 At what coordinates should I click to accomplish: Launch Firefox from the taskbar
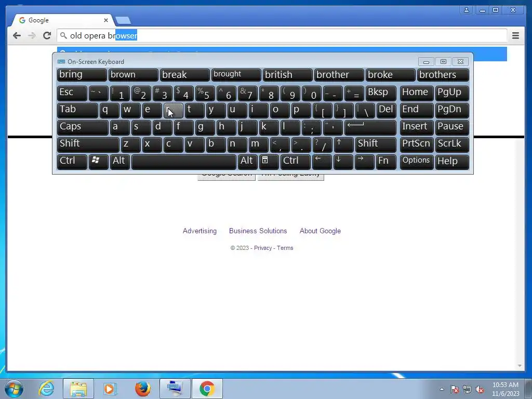(x=142, y=389)
